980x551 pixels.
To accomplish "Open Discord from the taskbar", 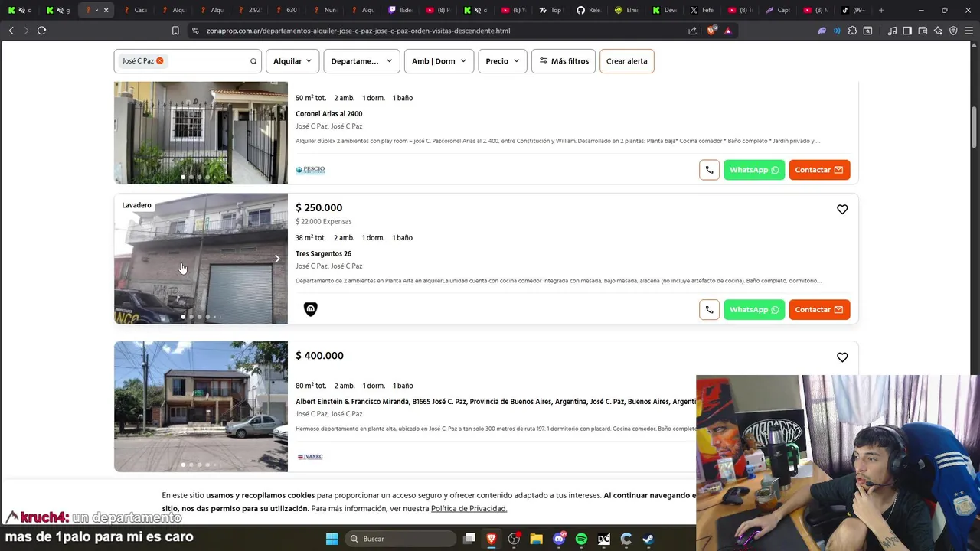I will point(559,539).
